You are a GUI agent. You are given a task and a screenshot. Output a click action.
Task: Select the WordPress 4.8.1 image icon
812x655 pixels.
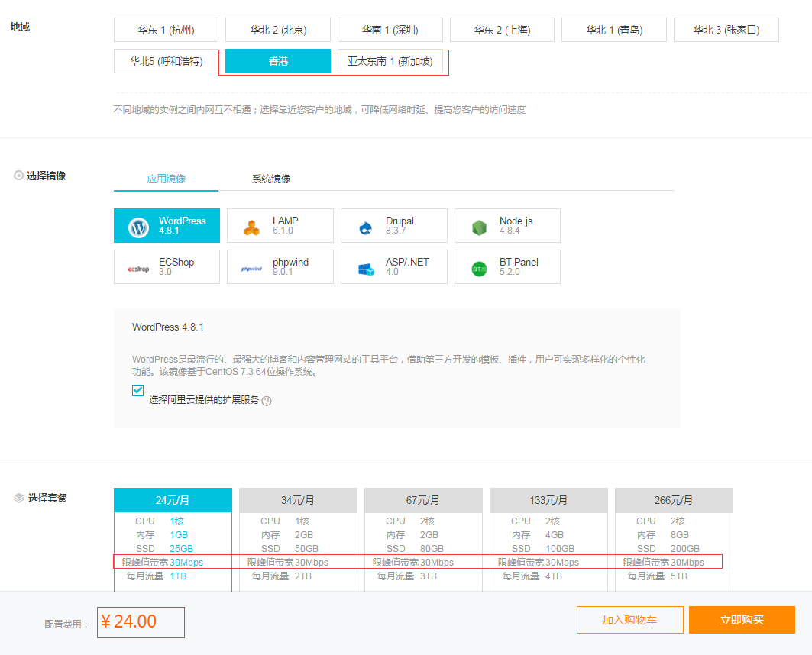point(139,227)
